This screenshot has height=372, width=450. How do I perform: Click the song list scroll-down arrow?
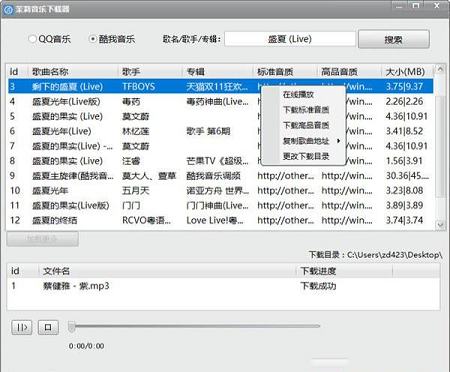click(x=440, y=225)
